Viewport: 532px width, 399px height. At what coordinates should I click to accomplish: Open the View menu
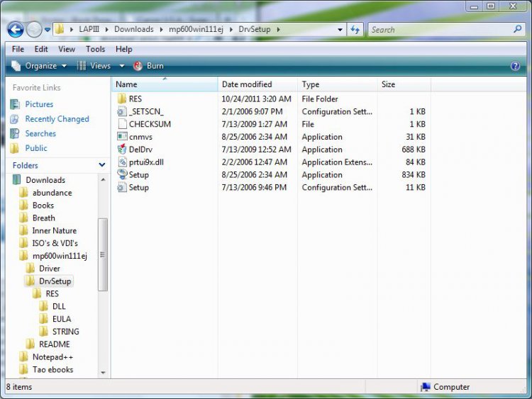point(67,49)
